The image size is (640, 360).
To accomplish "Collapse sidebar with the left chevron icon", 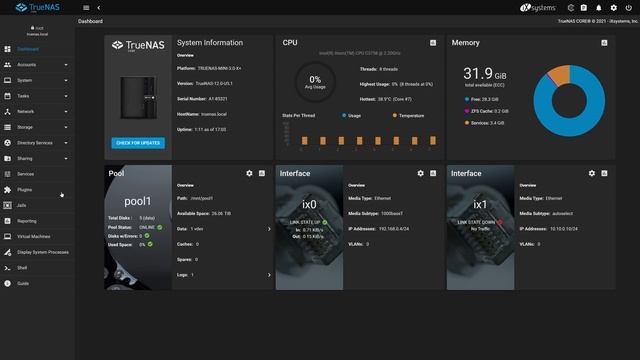I will pyautogui.click(x=99, y=8).
